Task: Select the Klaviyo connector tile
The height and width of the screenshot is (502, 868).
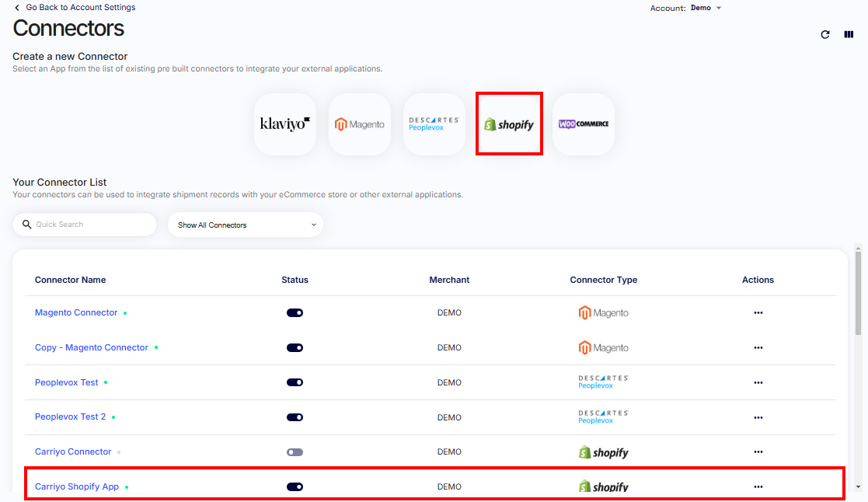Action: [x=285, y=124]
